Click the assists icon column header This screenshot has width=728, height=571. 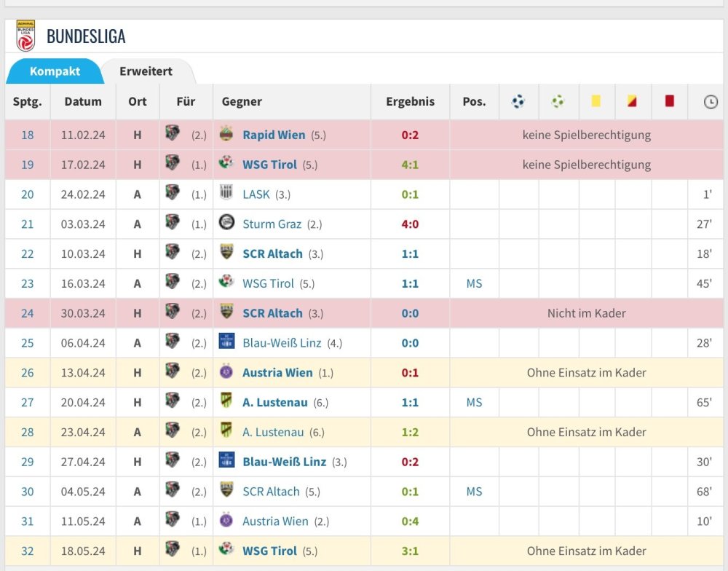[558, 102]
